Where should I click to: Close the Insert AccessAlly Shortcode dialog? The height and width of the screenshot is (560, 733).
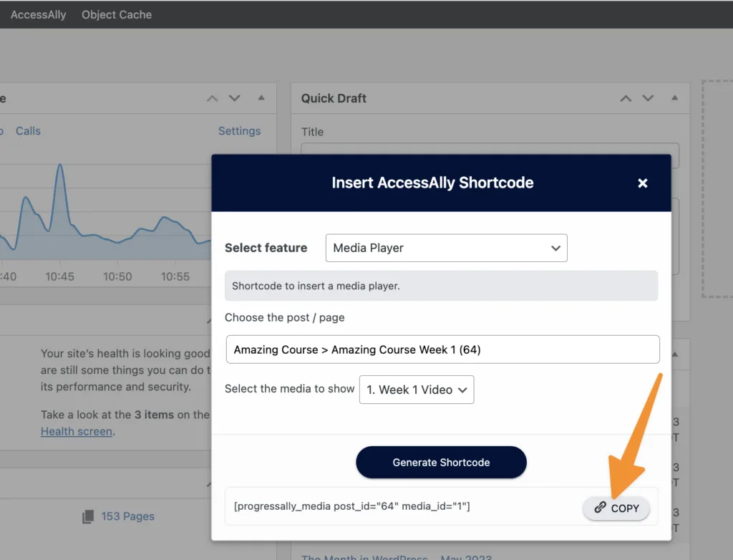click(642, 183)
